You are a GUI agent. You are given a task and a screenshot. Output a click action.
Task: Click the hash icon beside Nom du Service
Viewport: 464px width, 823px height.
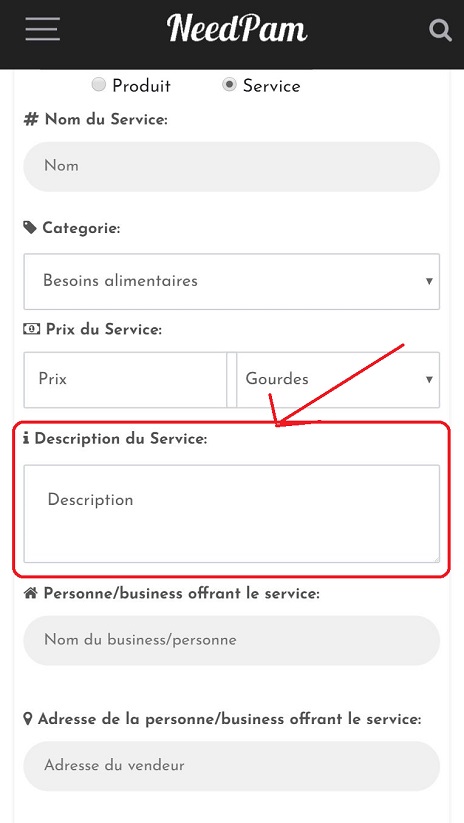pyautogui.click(x=31, y=120)
